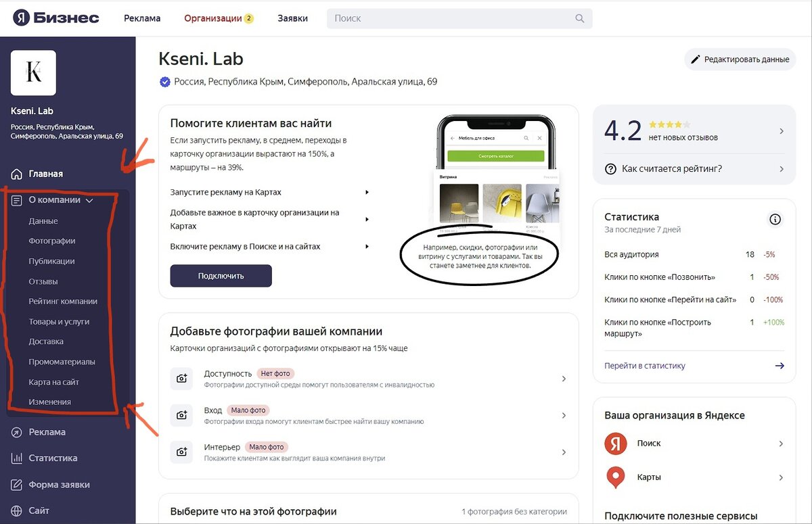Collapse the О компании submenu chevron

(89, 200)
